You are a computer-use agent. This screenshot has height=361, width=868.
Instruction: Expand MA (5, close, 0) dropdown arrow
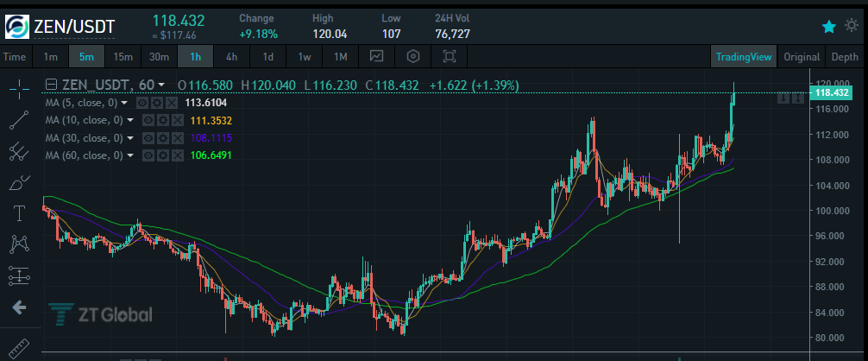[124, 103]
